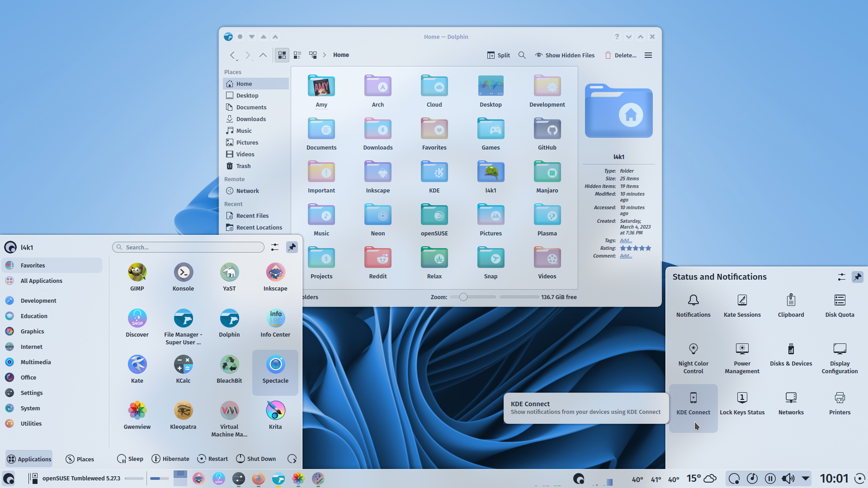This screenshot has height=488, width=868.
Task: Click Add link next to Tags
Action: pos(626,240)
